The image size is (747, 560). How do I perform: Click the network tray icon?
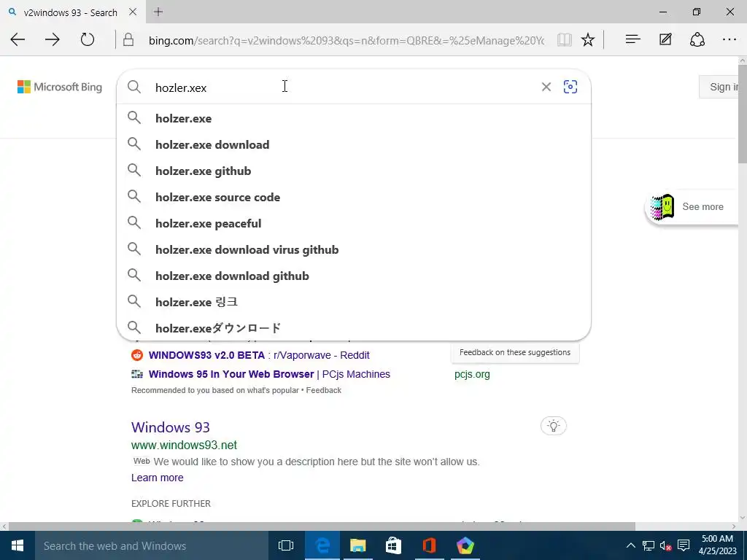click(649, 545)
